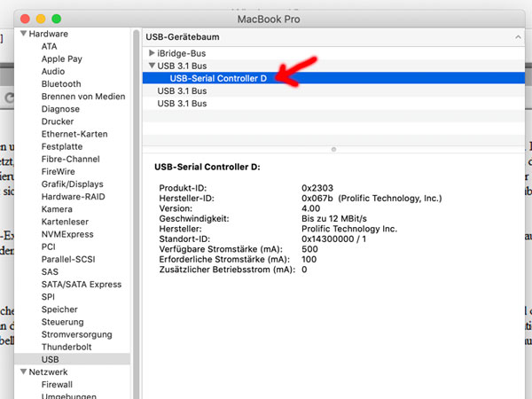This screenshot has height=399, width=532.
Task: Open the Bluetooth hardware category
Action: [x=61, y=84]
